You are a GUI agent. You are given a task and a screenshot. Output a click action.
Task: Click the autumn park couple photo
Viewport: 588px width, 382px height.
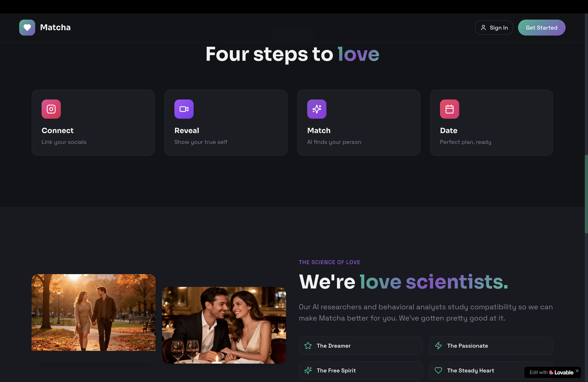[93, 312]
